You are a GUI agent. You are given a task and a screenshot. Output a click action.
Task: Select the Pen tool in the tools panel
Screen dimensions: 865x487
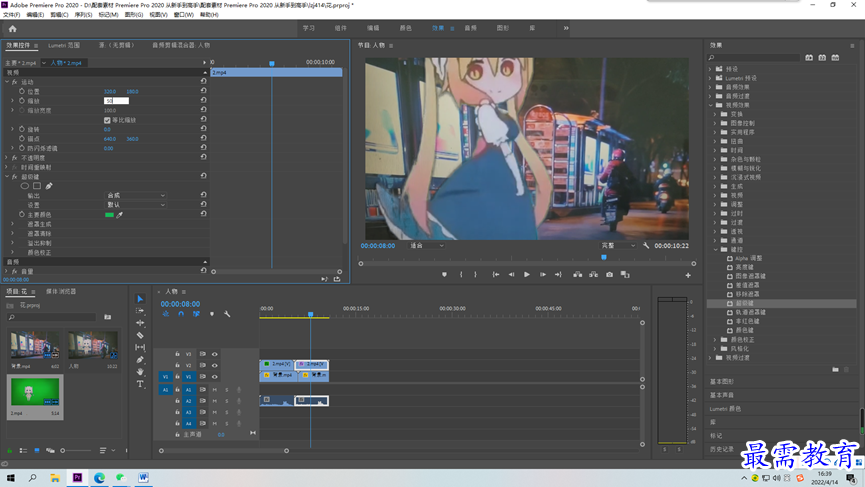click(140, 360)
